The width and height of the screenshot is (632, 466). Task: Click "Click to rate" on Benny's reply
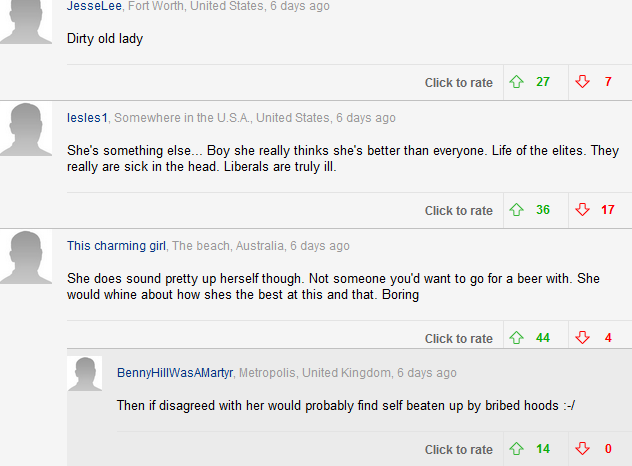pos(459,449)
